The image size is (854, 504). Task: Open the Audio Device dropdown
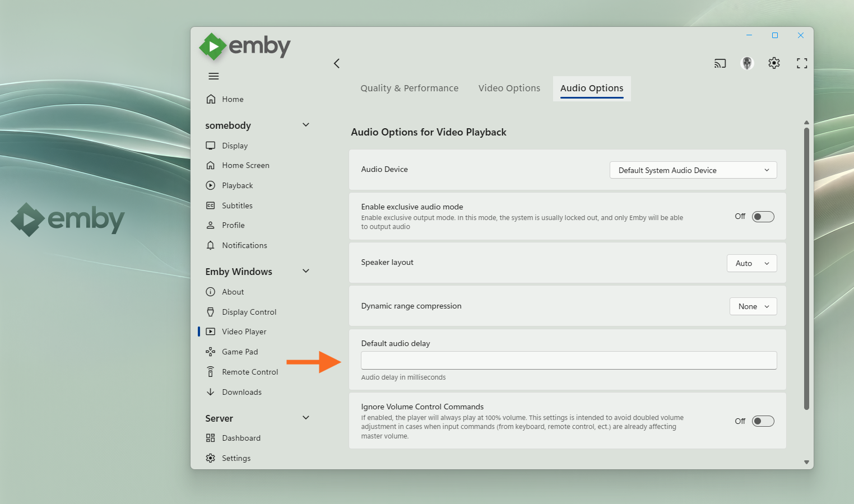(693, 170)
